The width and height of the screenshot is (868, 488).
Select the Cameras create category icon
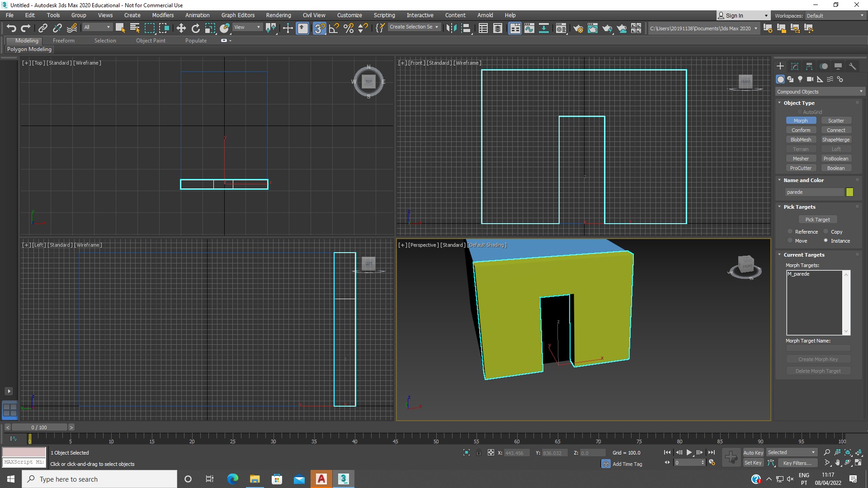point(810,79)
